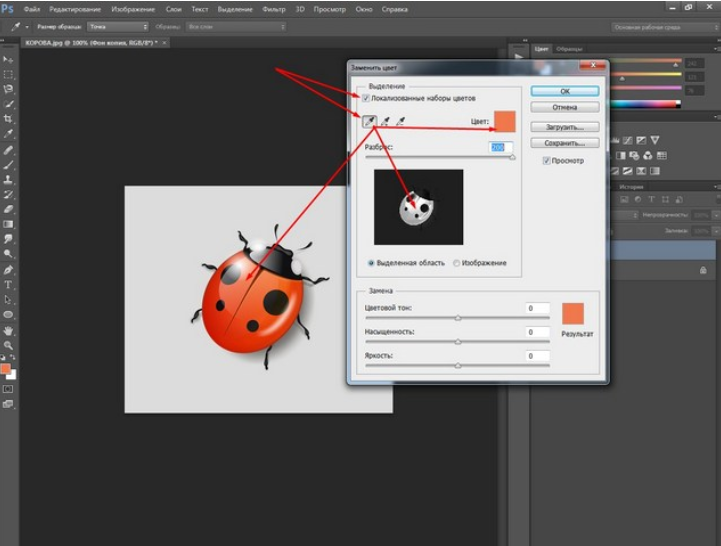Open the Редактирование menu
This screenshot has height=546, width=721.
tap(75, 9)
